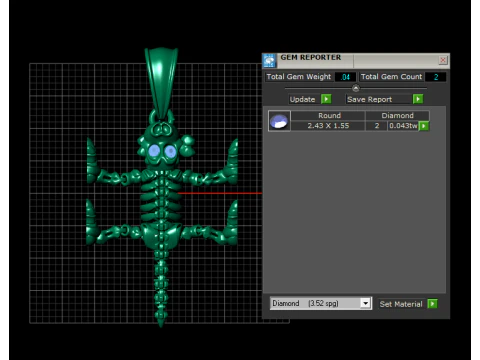Select the right blue gem eye on model

coord(170,151)
